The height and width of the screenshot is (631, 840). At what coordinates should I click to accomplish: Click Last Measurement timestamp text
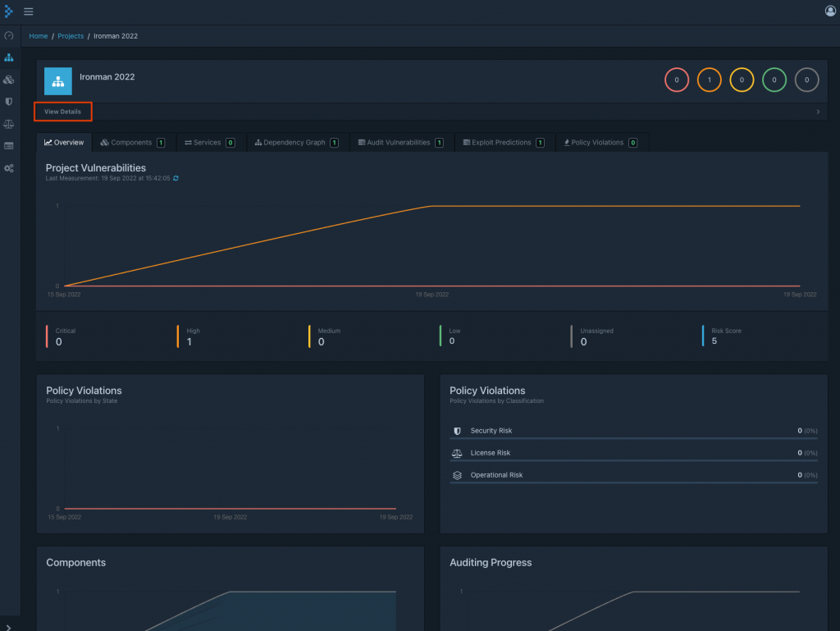point(107,178)
